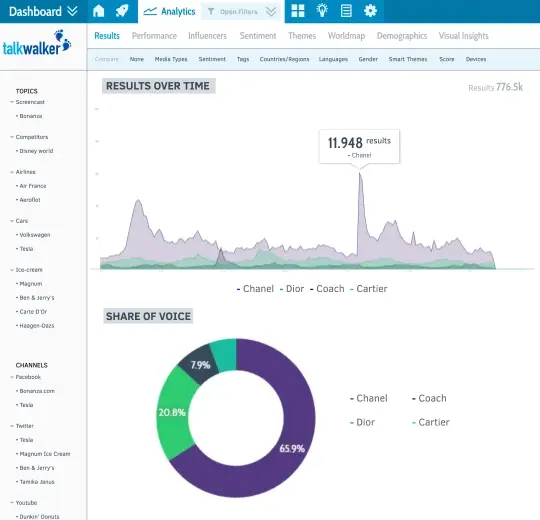This screenshot has height=520, width=540.
Task: Open the Analytics tab
Action: [x=169, y=12]
